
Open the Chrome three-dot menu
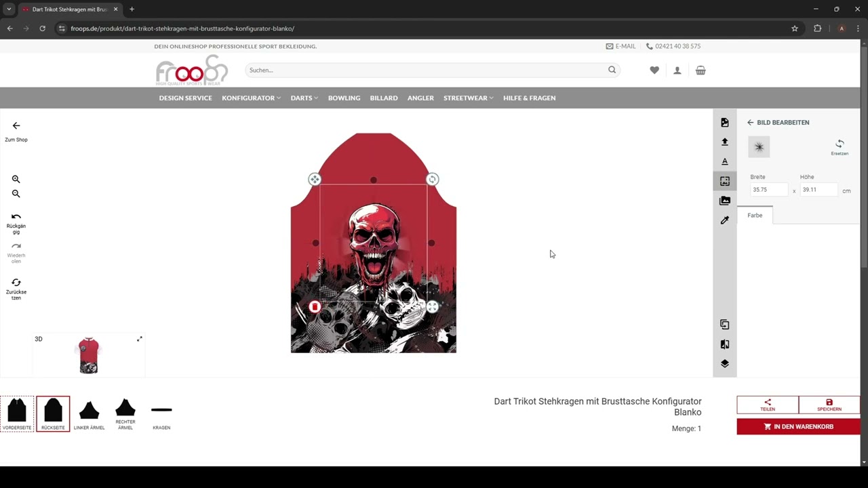(x=858, y=28)
